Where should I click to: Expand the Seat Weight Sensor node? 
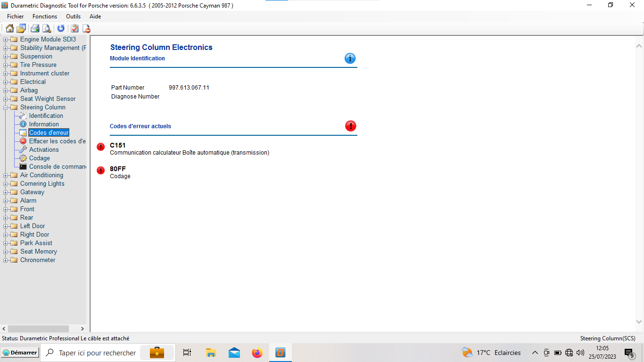click(x=6, y=99)
